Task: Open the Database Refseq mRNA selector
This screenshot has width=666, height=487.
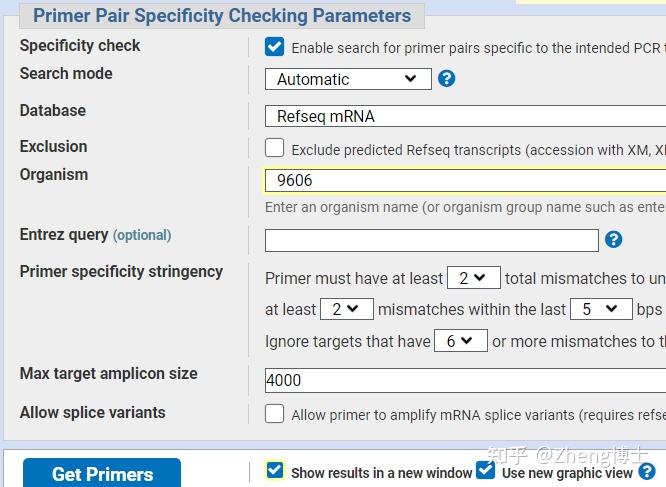Action: (465, 116)
